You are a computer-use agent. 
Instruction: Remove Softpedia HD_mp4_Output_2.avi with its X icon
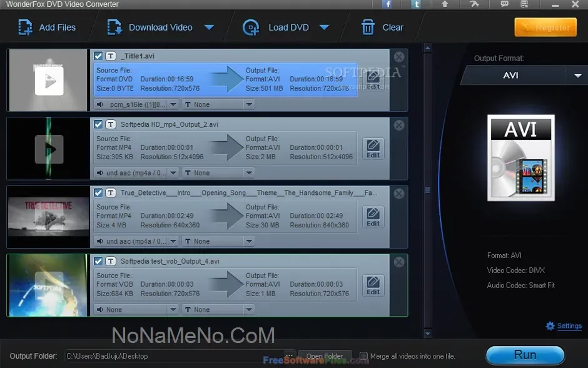[x=398, y=125]
